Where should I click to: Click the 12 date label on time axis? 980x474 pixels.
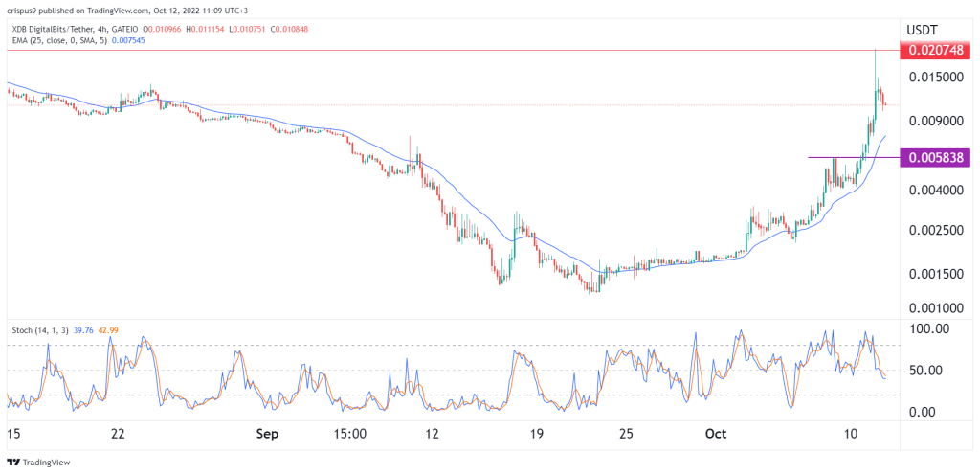432,434
